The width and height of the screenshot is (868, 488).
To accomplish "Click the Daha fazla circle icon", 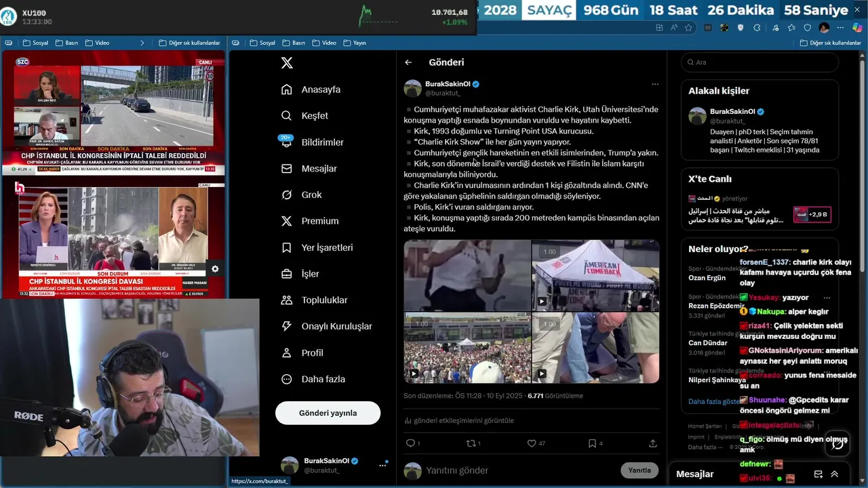I will pyautogui.click(x=287, y=380).
